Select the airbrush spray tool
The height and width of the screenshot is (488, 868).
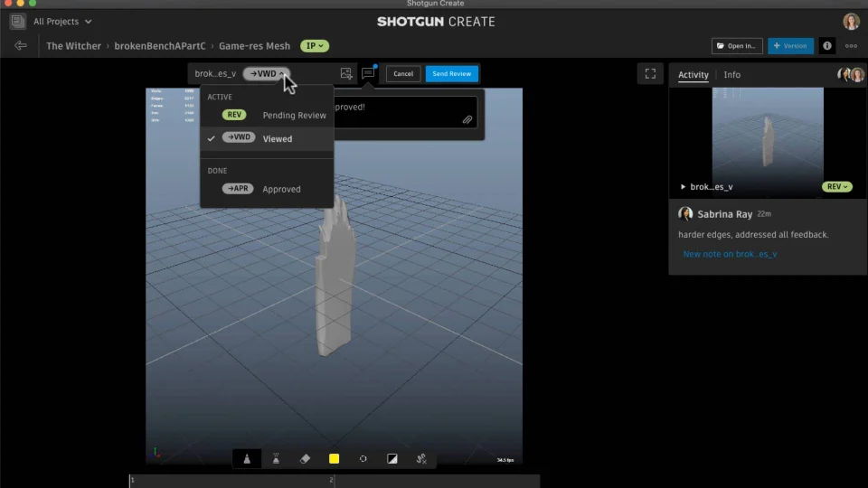(276, 459)
